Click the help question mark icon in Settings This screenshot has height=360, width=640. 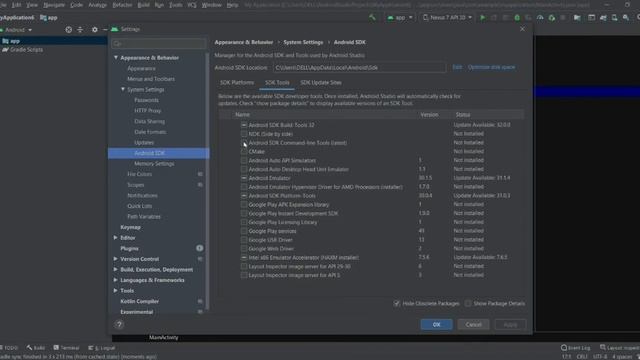(119, 324)
